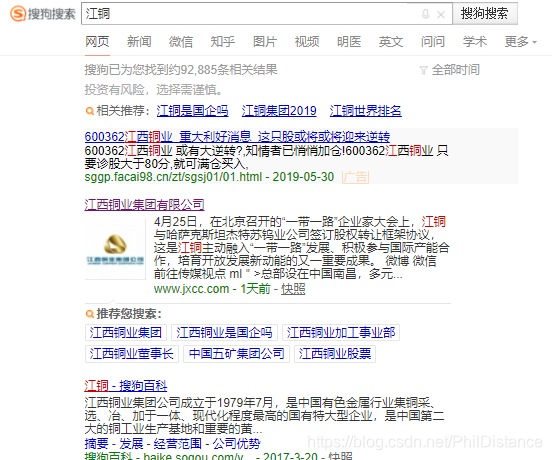Search suggestion 江西铜业是国企吗
Image resolution: width=552 pixels, height=460 pixels.
point(224,333)
